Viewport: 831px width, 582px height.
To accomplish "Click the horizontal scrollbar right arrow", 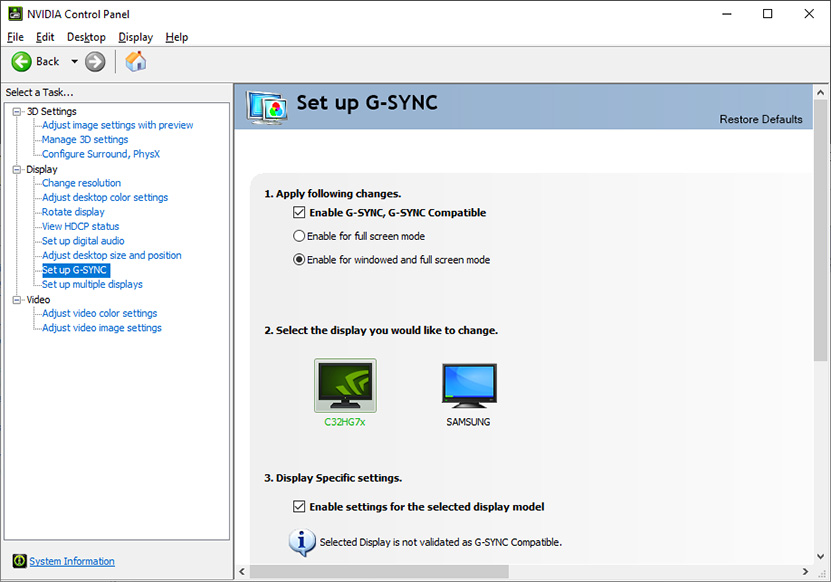I will click(x=806, y=571).
